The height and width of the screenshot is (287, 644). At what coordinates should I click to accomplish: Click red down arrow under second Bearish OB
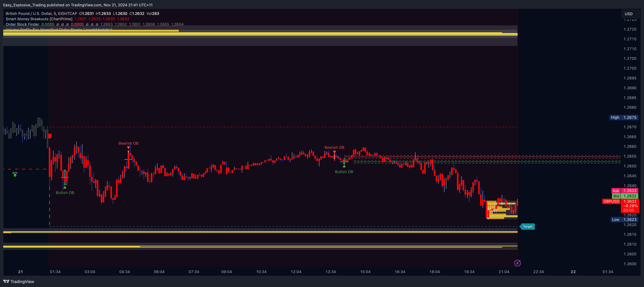(x=335, y=152)
